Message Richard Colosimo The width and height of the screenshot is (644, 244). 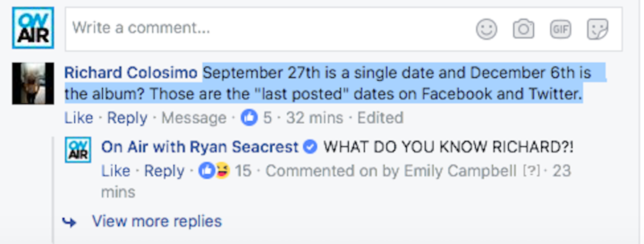pos(194,118)
